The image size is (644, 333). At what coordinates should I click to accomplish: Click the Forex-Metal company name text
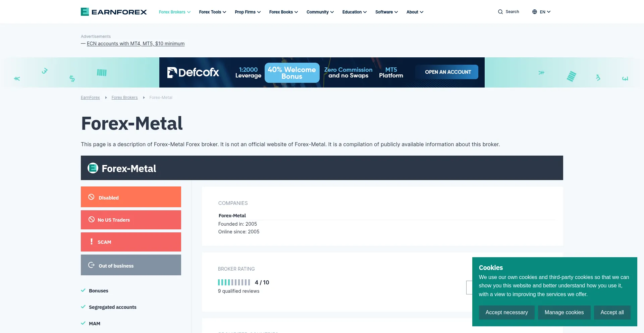(232, 216)
